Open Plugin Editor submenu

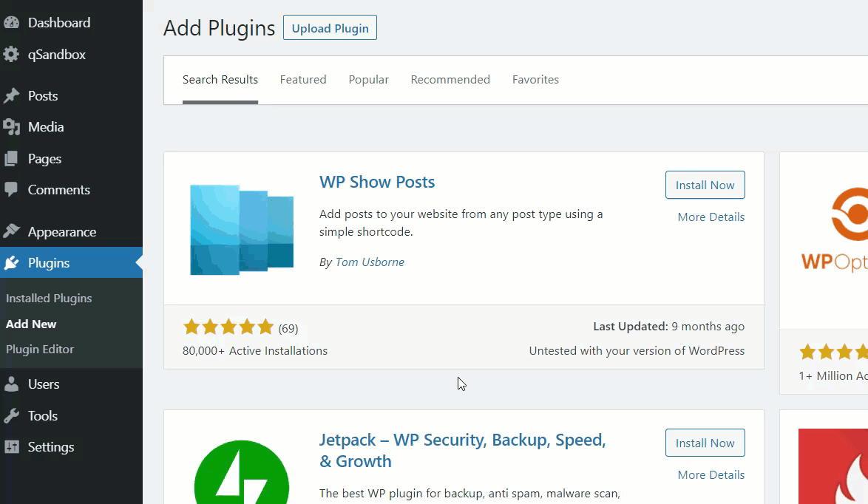click(40, 350)
